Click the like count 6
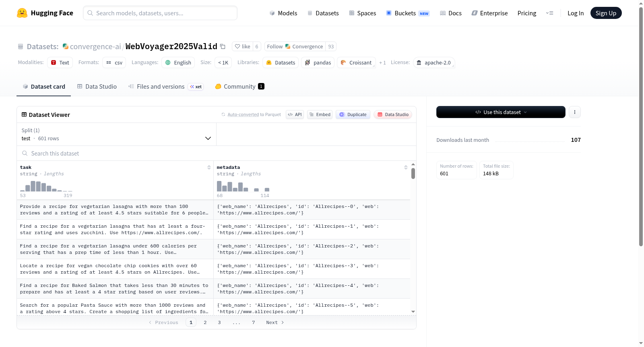Screen dimensions: 644x347 (x=257, y=46)
